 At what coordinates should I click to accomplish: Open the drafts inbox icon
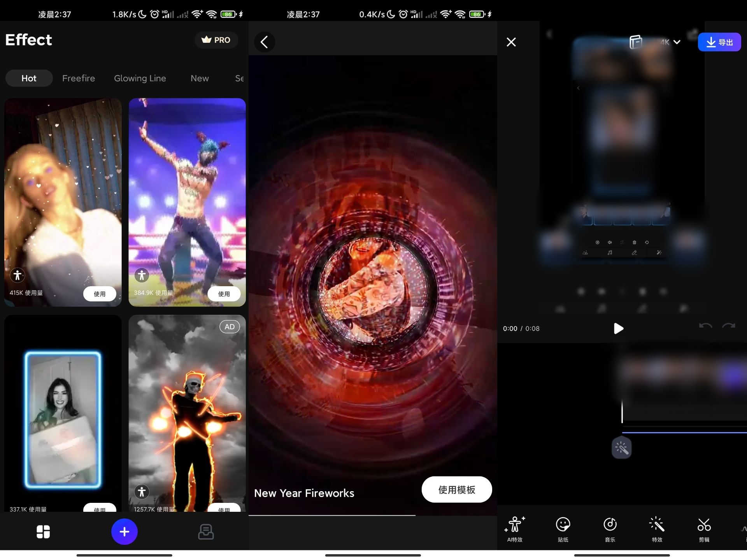[206, 532]
